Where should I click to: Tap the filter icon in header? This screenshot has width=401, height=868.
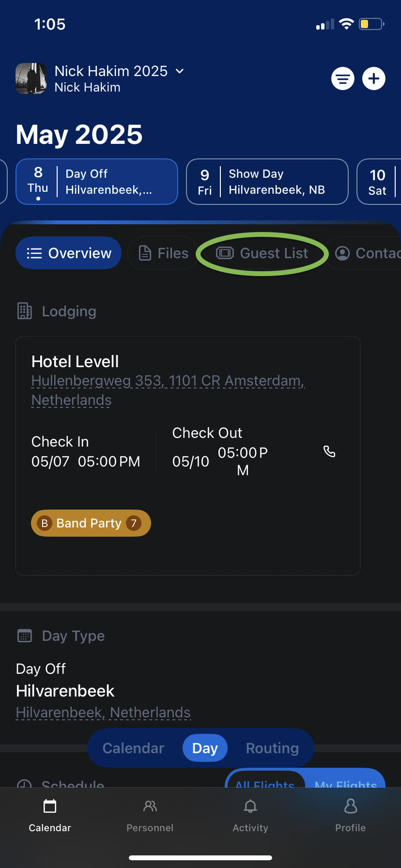point(343,78)
